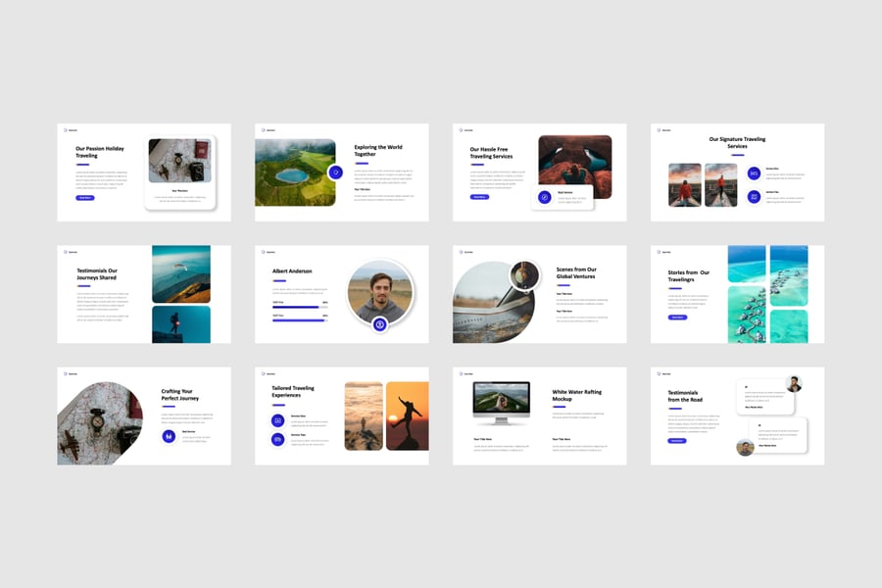Click the round icon on the Exploring the World slide

pyautogui.click(x=335, y=172)
